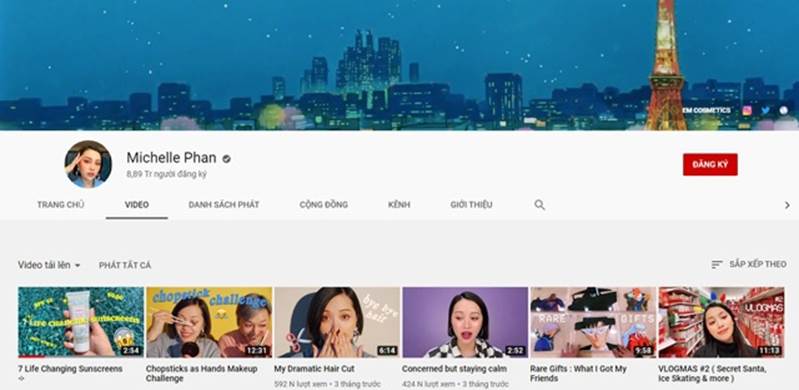Click the Chopsticks as Hands Makeup Challenge title
Screen dimensions: 799x390
tap(202, 374)
